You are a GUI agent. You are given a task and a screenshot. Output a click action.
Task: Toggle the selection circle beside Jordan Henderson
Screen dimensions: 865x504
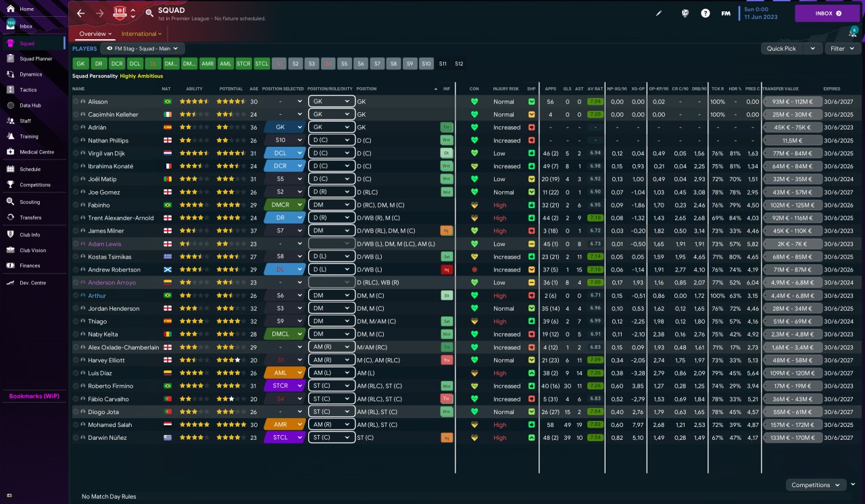click(76, 309)
